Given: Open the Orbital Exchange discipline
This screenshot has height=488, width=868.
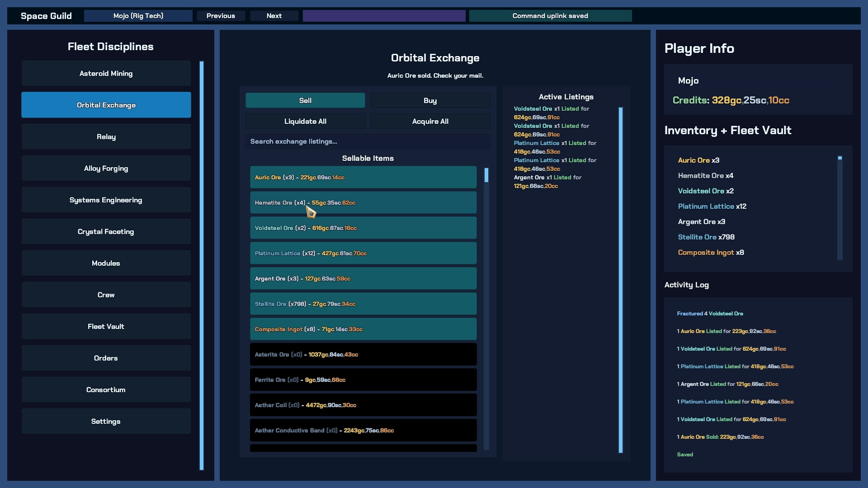Looking at the screenshot, I should (105, 104).
